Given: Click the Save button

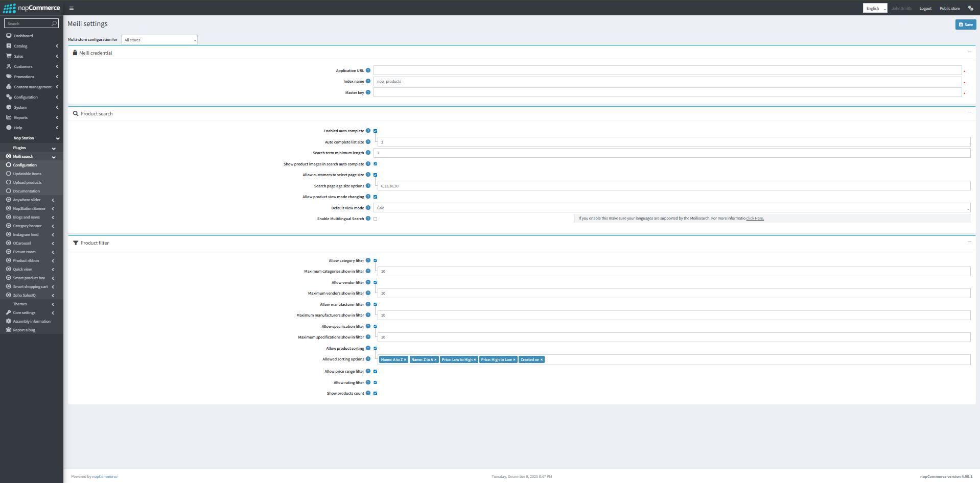Looking at the screenshot, I should pyautogui.click(x=965, y=24).
